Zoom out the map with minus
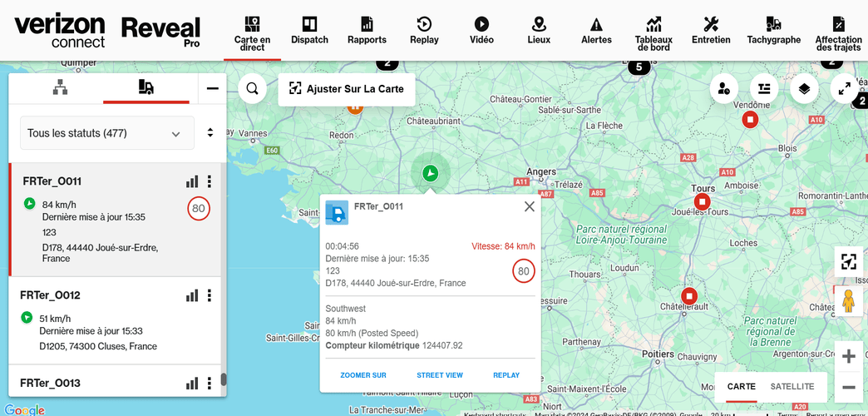Image resolution: width=868 pixels, height=416 pixels. pyautogui.click(x=848, y=387)
